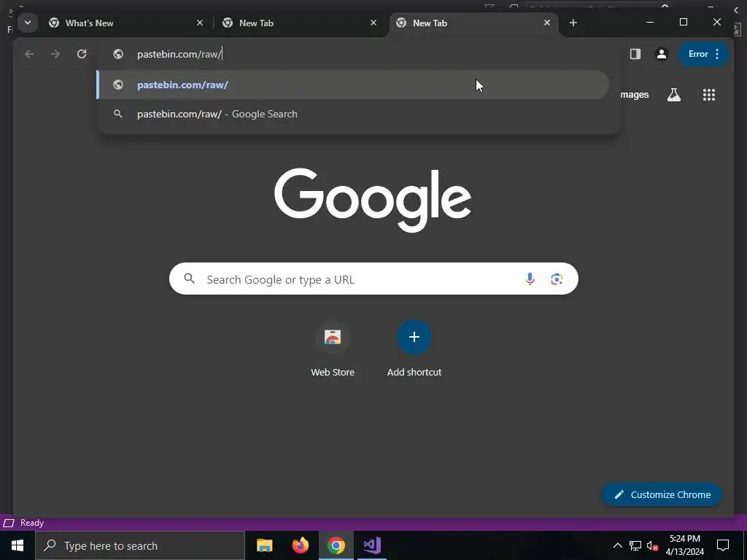Image resolution: width=747 pixels, height=560 pixels.
Task: Show hidden system tray icons
Action: pyautogui.click(x=617, y=545)
